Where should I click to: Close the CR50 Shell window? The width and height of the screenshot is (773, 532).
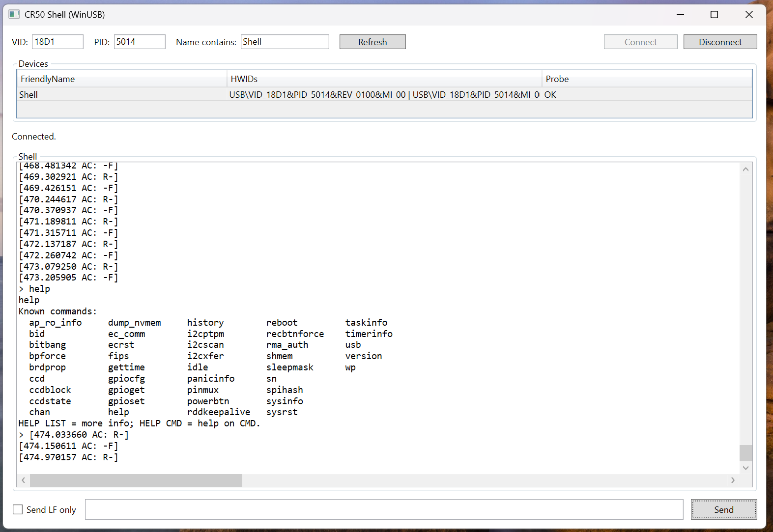coord(748,14)
